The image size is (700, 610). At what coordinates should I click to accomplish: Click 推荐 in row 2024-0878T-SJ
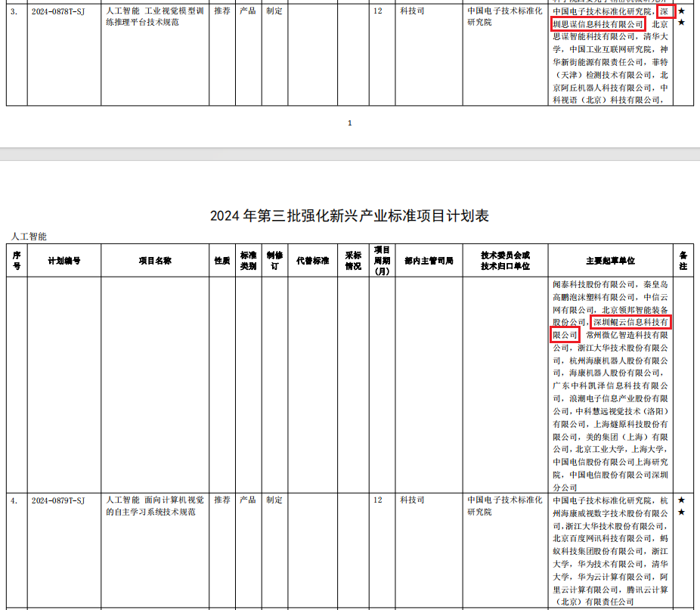coord(222,11)
